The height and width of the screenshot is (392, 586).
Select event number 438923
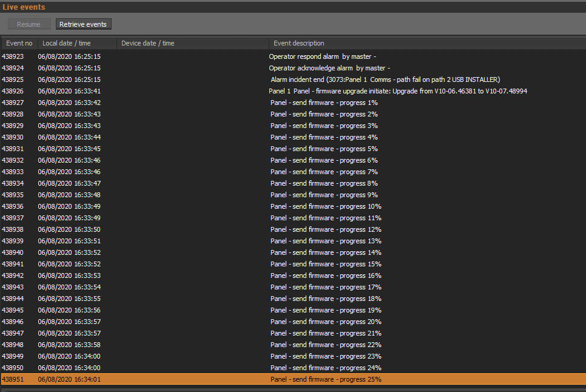[13, 56]
